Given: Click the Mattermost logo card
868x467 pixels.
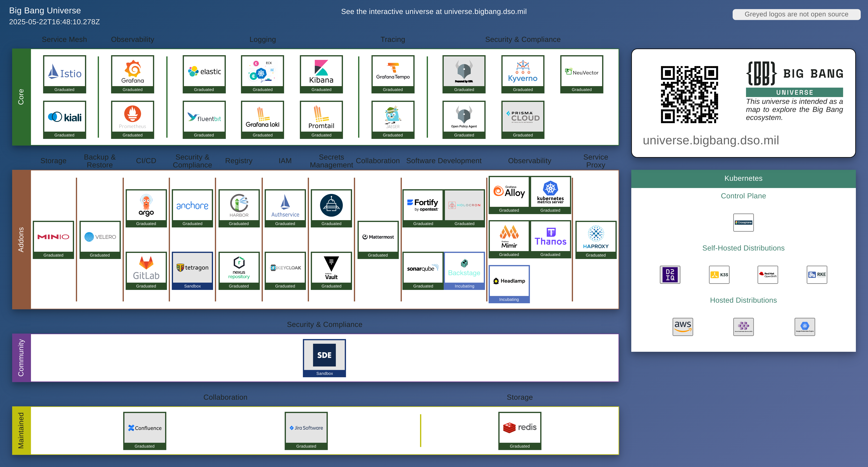Looking at the screenshot, I should (x=378, y=240).
